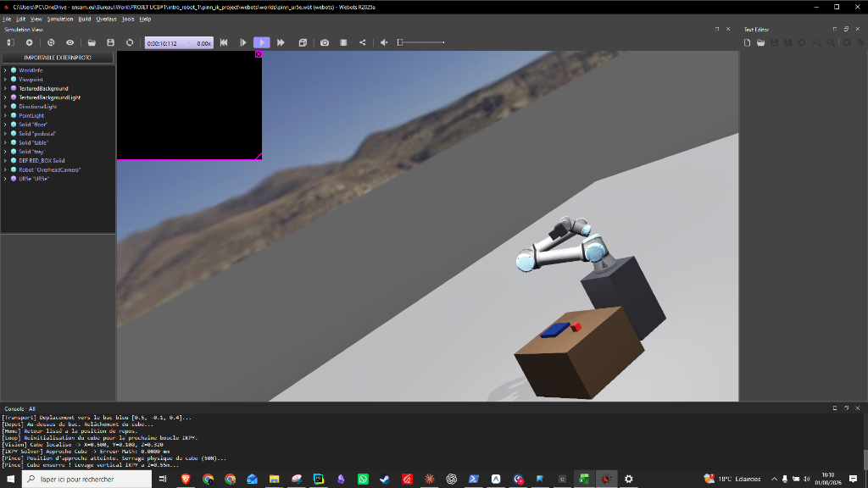Grab the camera overlay resize corner

tap(259, 157)
